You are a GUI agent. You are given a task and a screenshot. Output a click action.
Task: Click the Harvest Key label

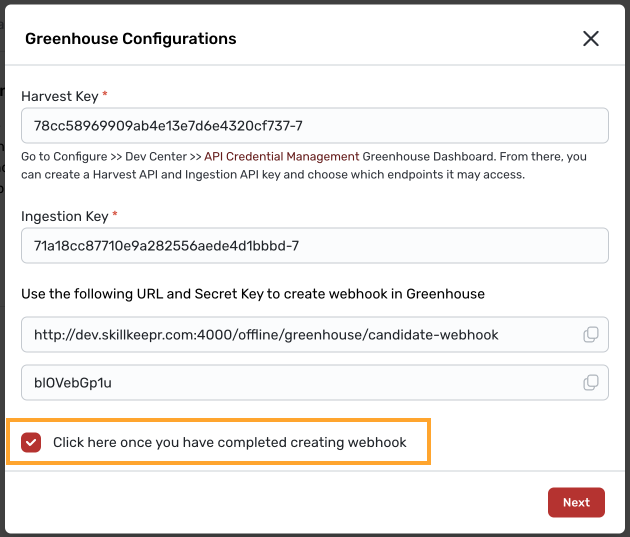(60, 96)
